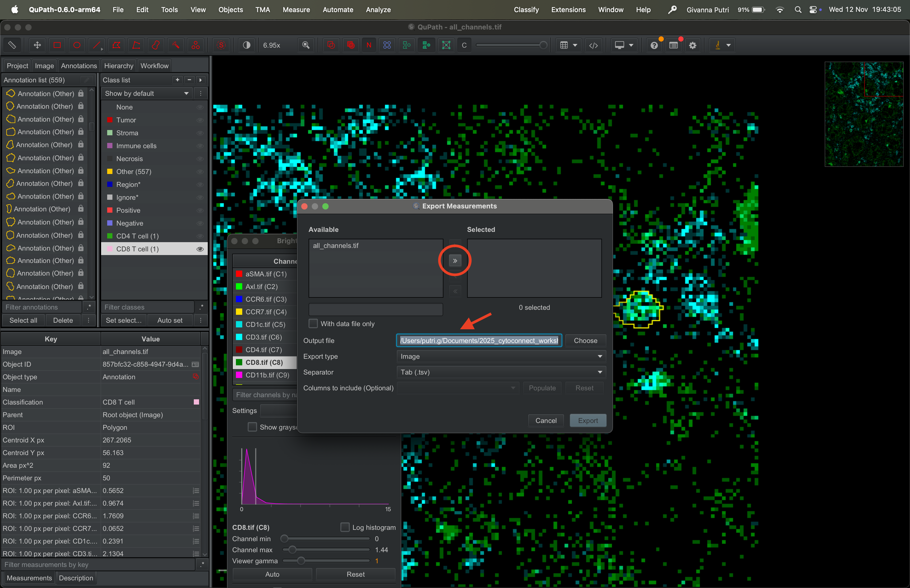This screenshot has height=588, width=910.
Task: Switch to the Hierarchy tab
Action: pyautogui.click(x=118, y=66)
